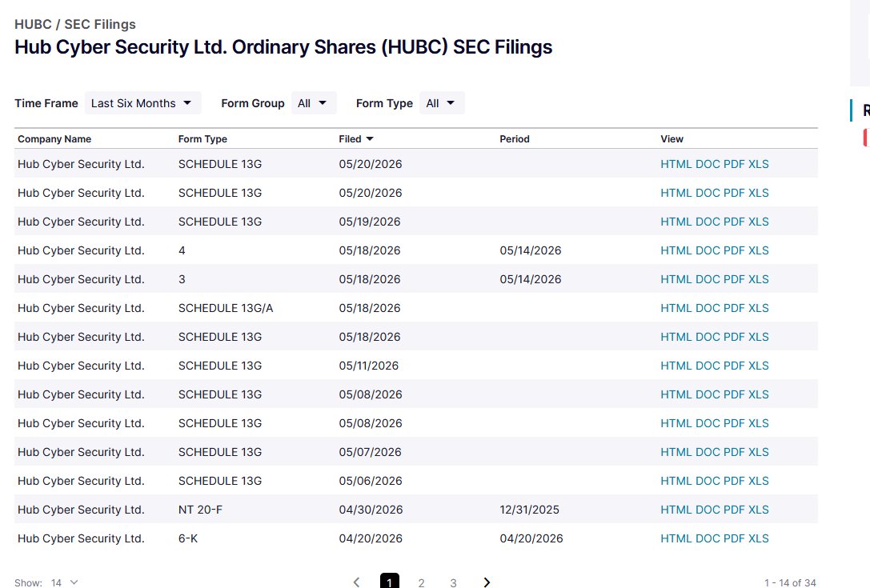Open PDF of the 05/11/2026 filing
The height and width of the screenshot is (588, 870).
(734, 366)
